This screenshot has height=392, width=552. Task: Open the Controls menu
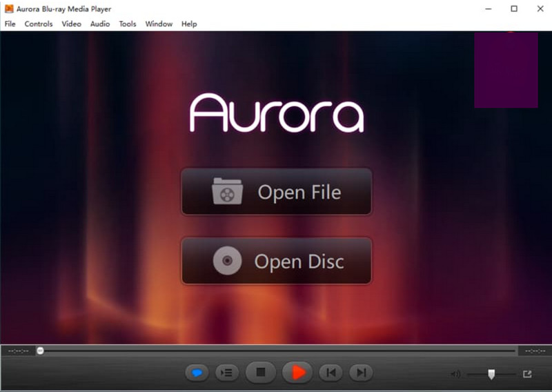[39, 24]
